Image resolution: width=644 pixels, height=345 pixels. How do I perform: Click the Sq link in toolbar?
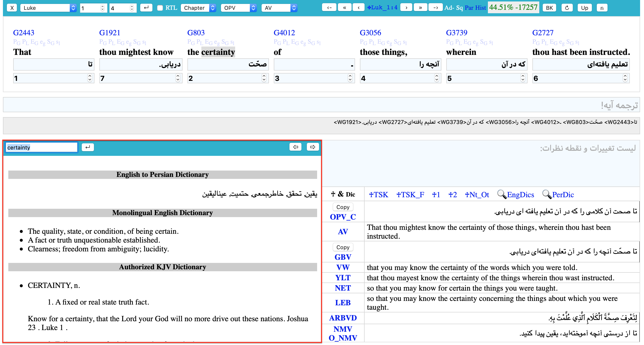click(459, 8)
